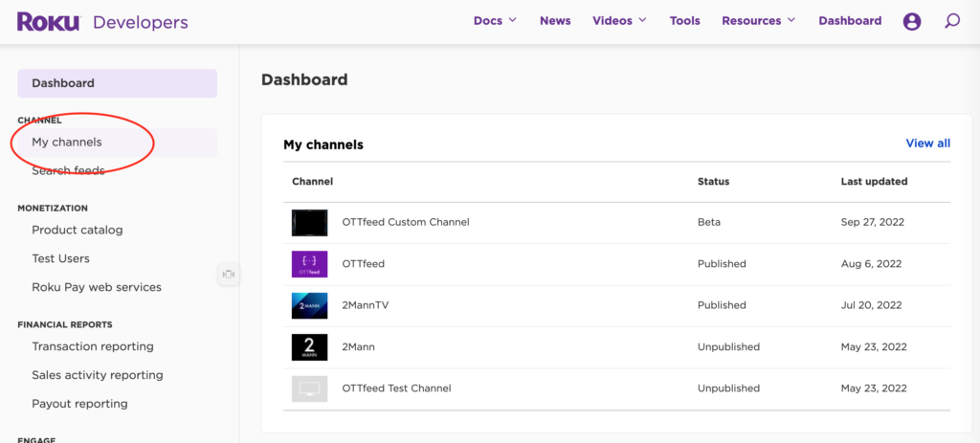Open the 2Mann channel thumbnail
Viewport: 980px width, 443px height.
309,346
